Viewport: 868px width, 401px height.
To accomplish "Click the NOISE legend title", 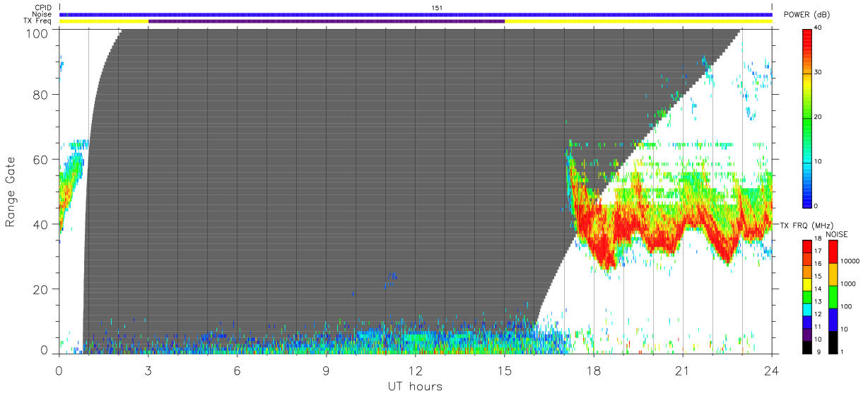I will [x=838, y=234].
